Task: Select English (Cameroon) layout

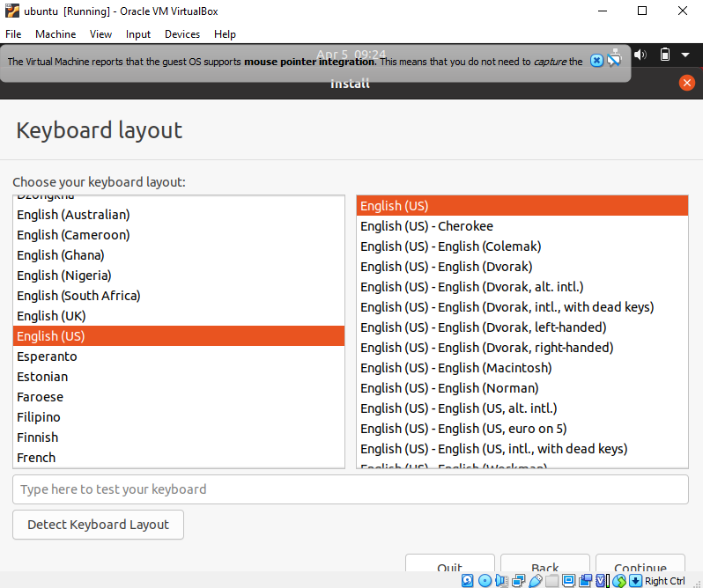Action: coord(179,235)
